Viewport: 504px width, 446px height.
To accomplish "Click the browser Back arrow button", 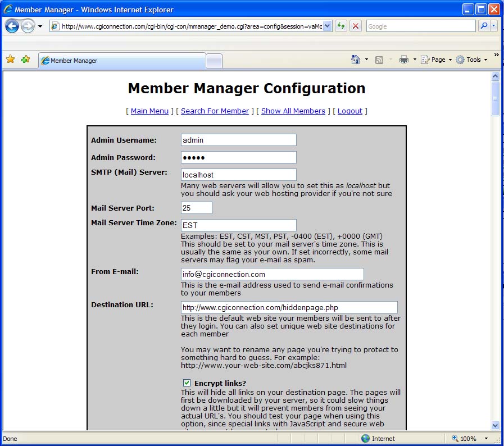I will pos(12,26).
